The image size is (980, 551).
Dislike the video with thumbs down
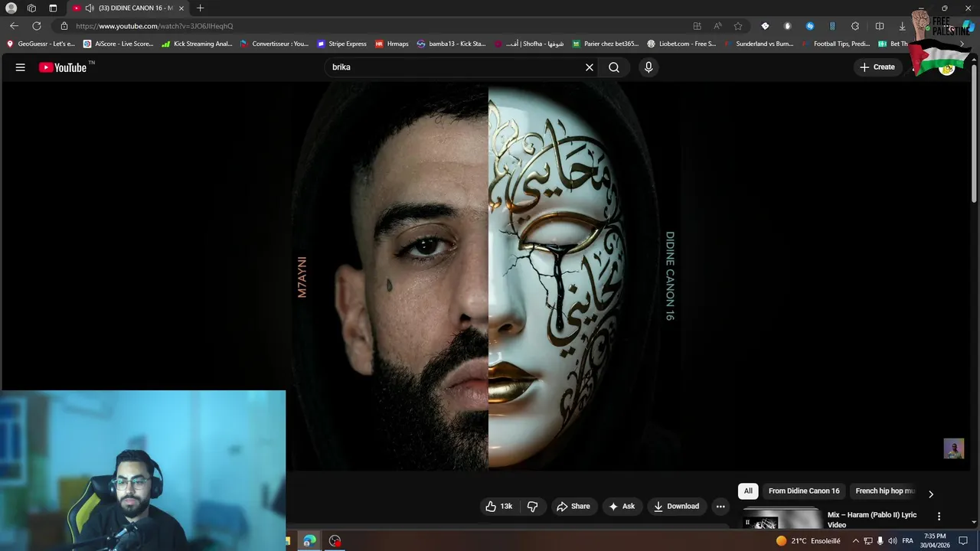coord(533,506)
